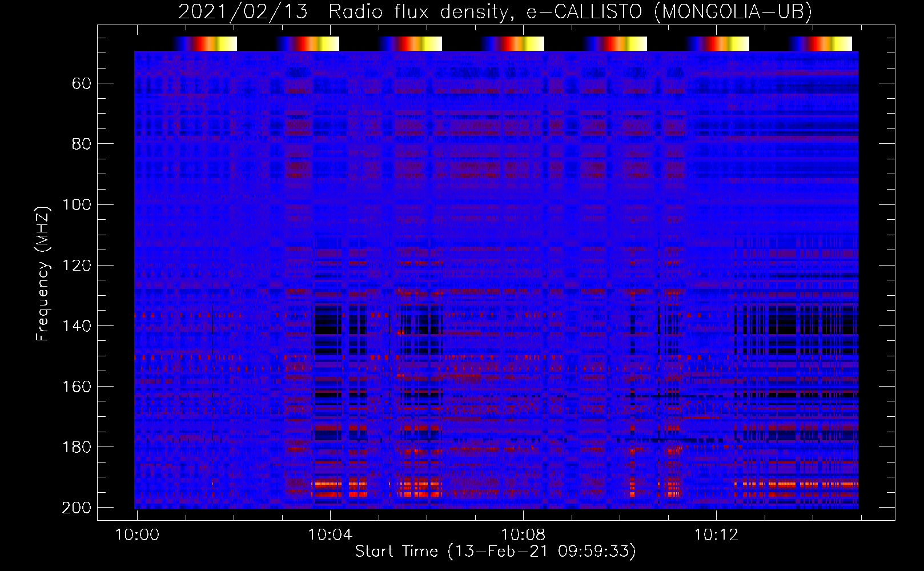
Task: Click the 120 frequency tick label
Action: (77, 266)
